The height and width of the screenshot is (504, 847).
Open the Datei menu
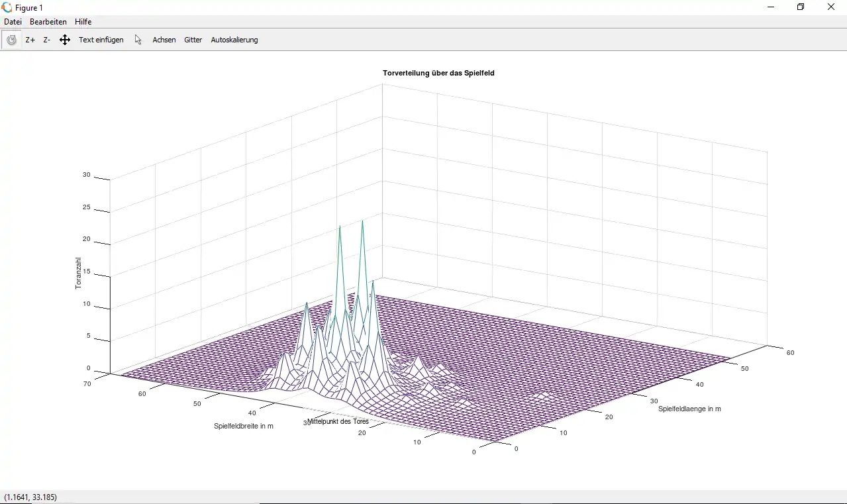pos(13,22)
